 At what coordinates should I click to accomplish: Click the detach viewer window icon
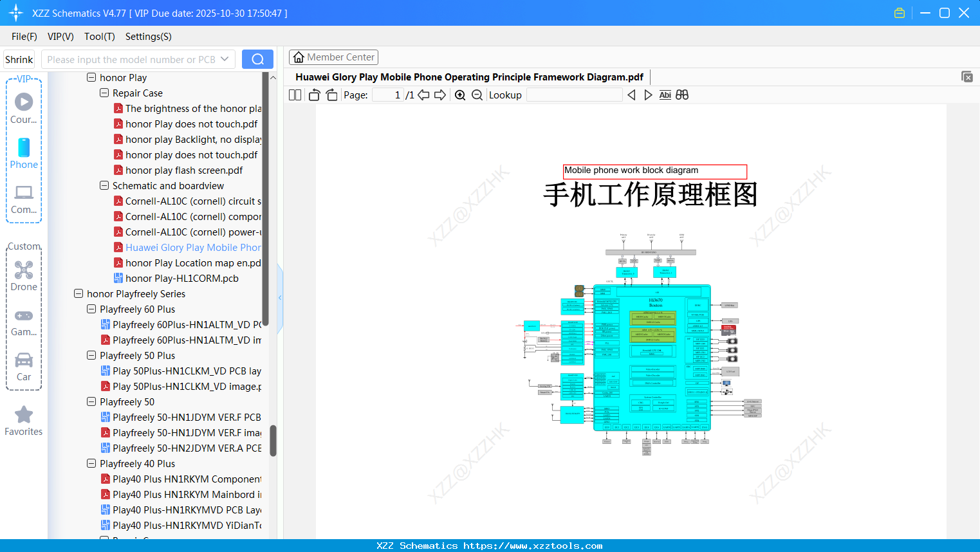pyautogui.click(x=966, y=77)
